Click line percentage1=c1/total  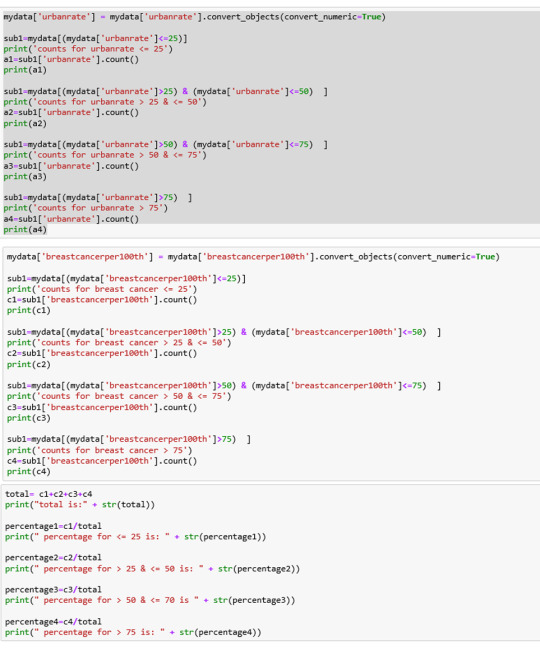coord(53,526)
